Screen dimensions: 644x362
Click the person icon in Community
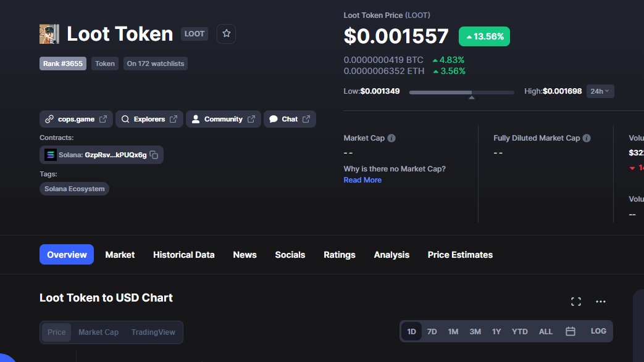196,119
